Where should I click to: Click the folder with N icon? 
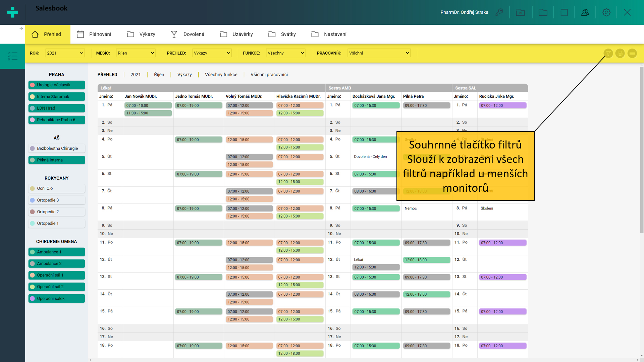tap(520, 12)
